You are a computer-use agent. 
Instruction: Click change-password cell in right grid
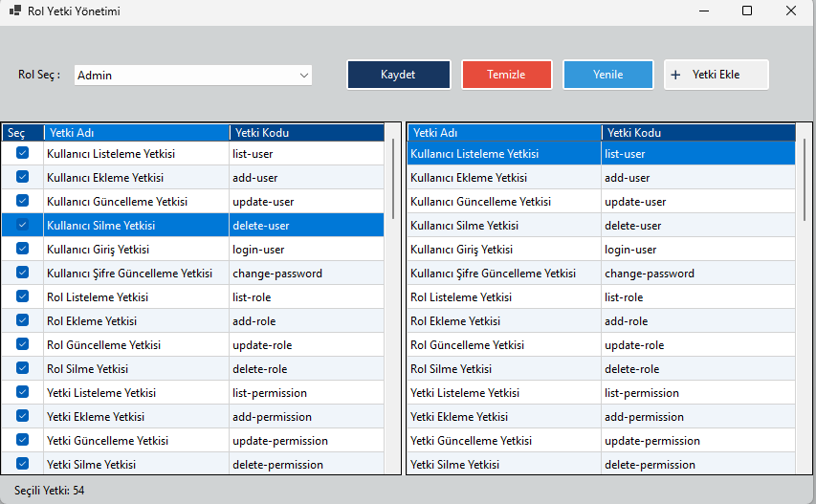pyautogui.click(x=698, y=274)
